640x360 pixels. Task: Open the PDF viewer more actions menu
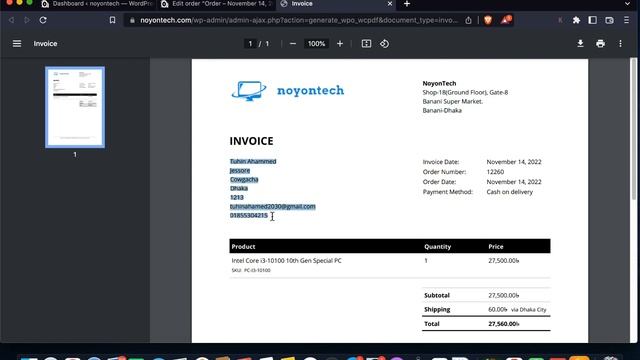[x=620, y=44]
